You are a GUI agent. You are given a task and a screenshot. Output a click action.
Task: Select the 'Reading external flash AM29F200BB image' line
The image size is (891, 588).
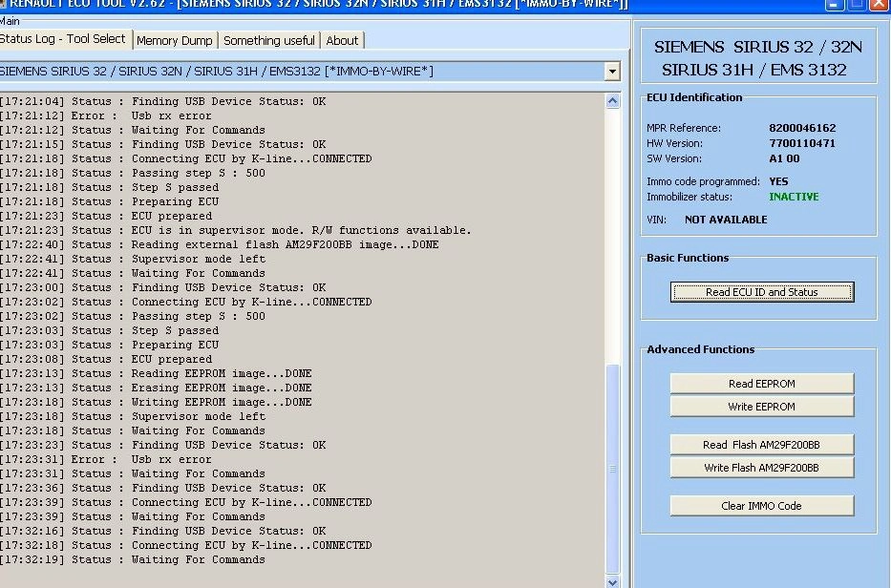pyautogui.click(x=220, y=245)
